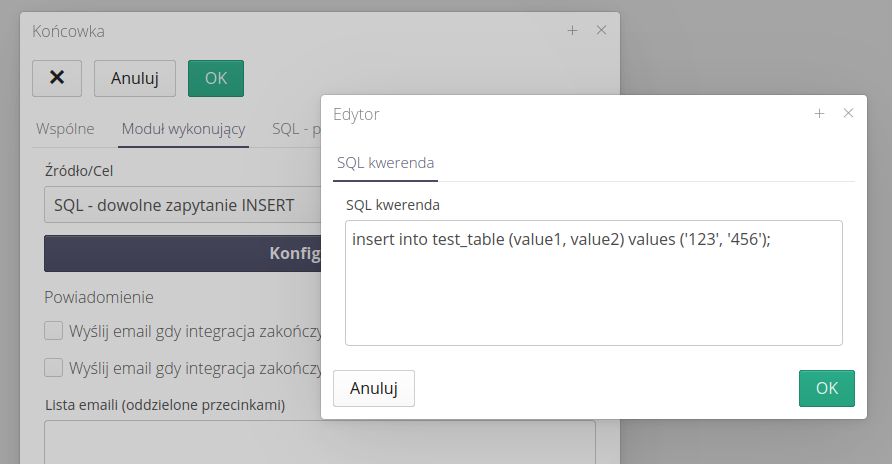Toggle the lower 'Wyślij email' checkbox

[54, 367]
